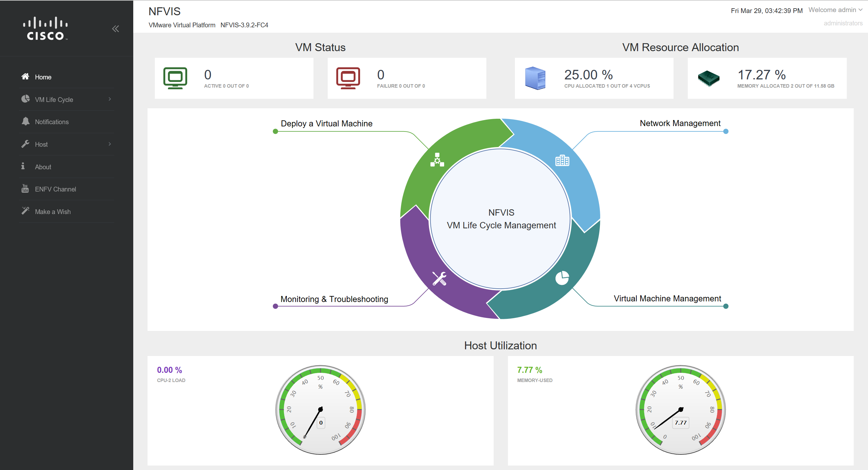Click Network Management link
Screen dimensions: 868x470
[x=680, y=123]
